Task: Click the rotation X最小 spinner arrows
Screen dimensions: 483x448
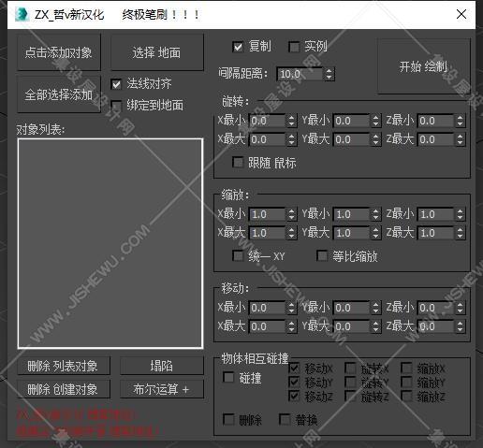Action: tap(291, 121)
